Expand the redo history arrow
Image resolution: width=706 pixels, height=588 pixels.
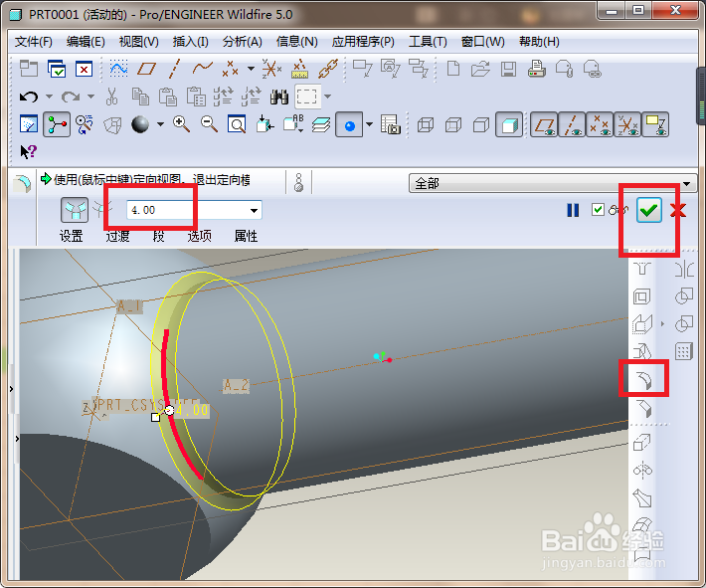(90, 97)
